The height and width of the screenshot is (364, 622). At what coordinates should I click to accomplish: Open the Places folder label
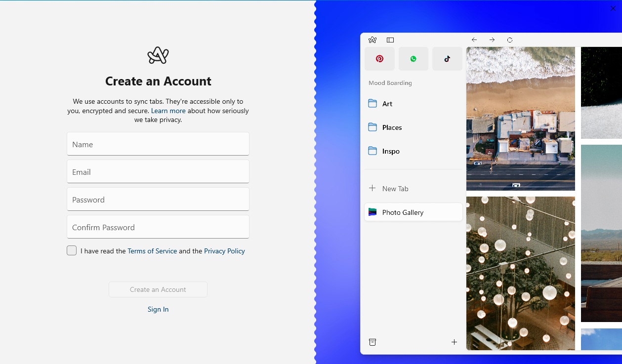tap(392, 127)
